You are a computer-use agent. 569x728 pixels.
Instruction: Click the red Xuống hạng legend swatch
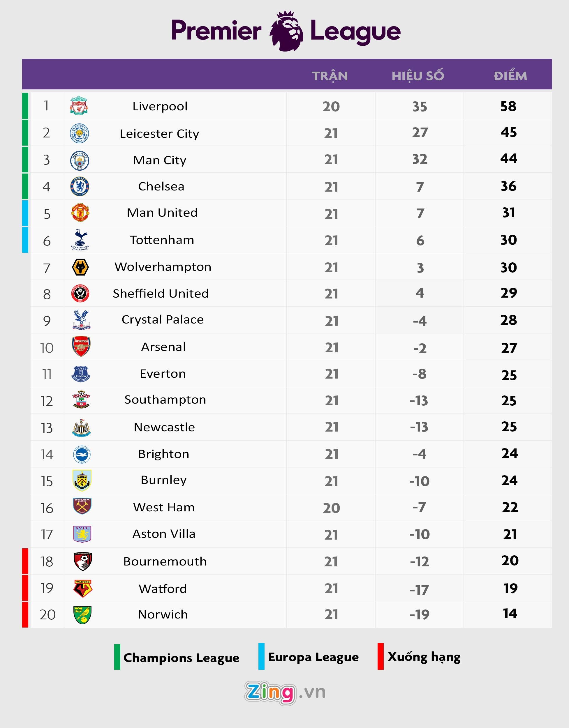[380, 656]
